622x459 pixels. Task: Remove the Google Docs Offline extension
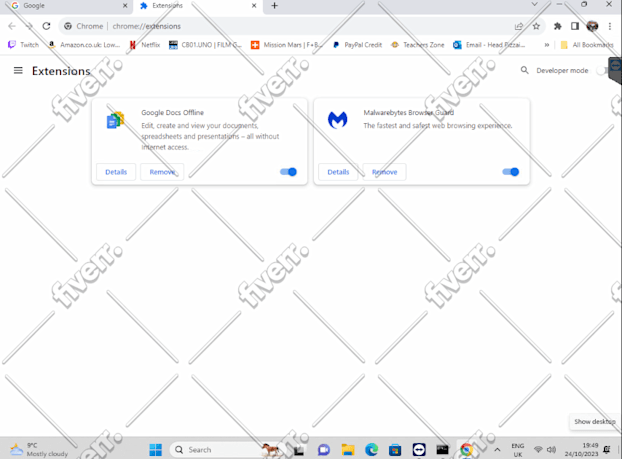coord(162,172)
